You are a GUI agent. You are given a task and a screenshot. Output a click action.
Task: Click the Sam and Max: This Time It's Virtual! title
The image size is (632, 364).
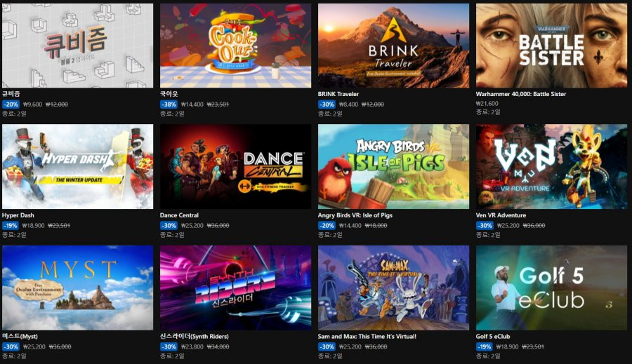pyautogui.click(x=367, y=336)
